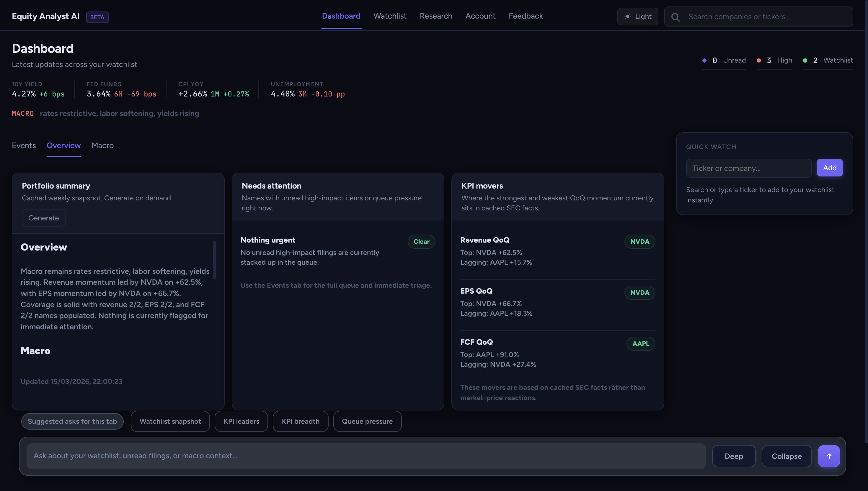Focus the Ticker or company input field

(748, 168)
